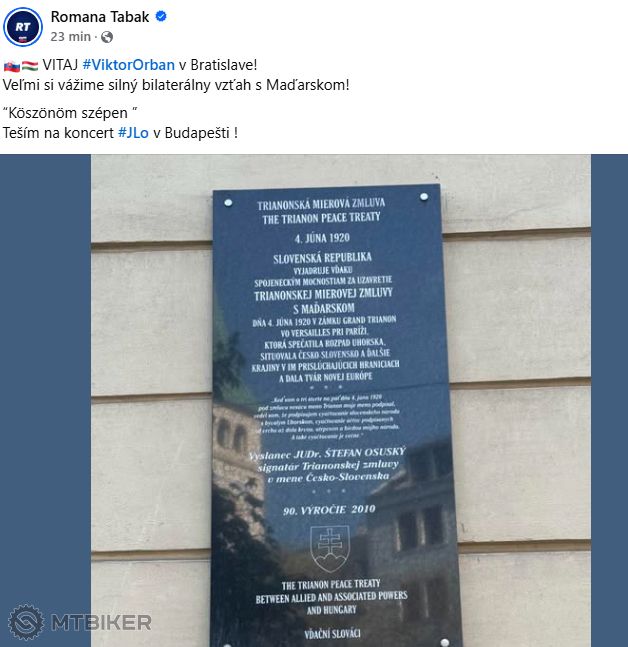Click the Hungarian flag emoji
The width and height of the screenshot is (628, 647).
[x=30, y=66]
